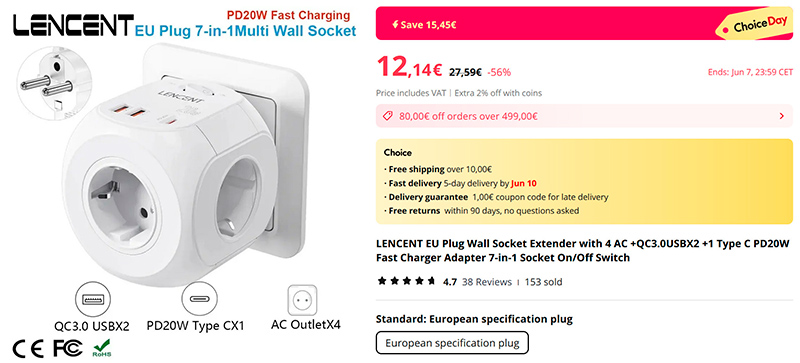Select European specification plug option

pos(452,343)
